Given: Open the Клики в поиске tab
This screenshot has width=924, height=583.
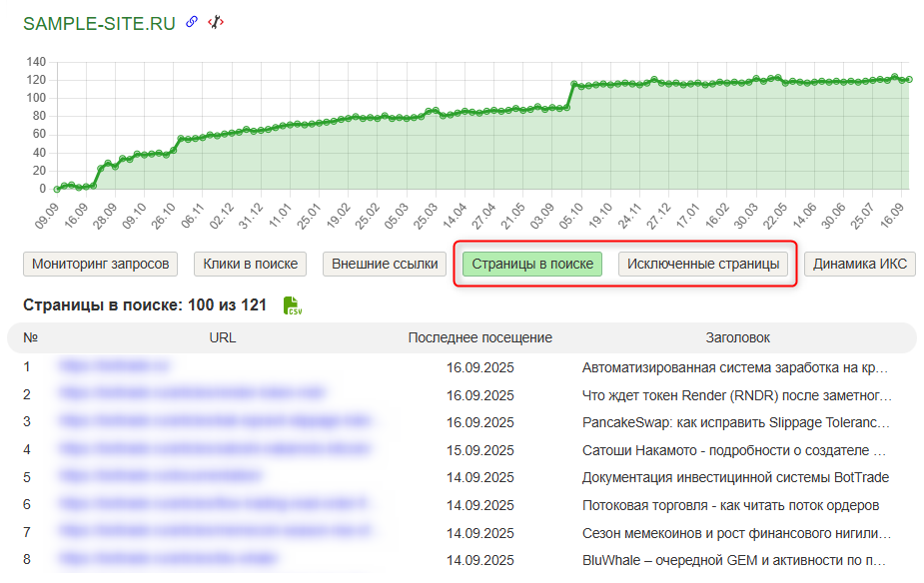Looking at the screenshot, I should [250, 264].
